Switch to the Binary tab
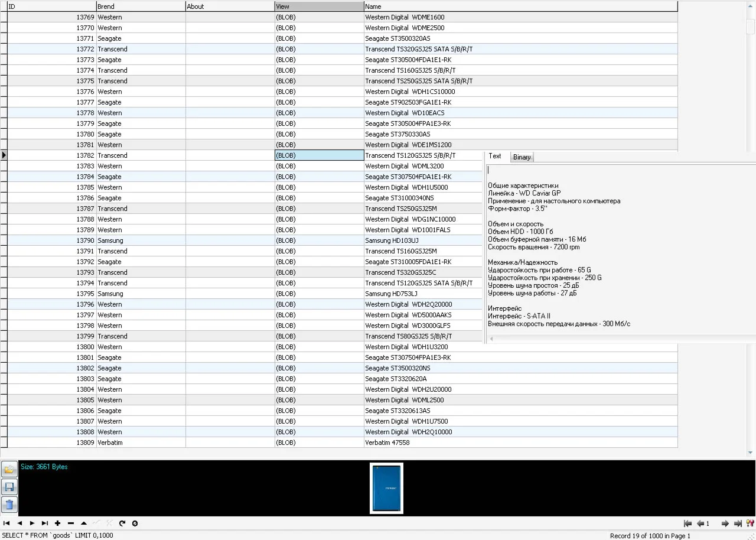The width and height of the screenshot is (756, 540). point(522,157)
